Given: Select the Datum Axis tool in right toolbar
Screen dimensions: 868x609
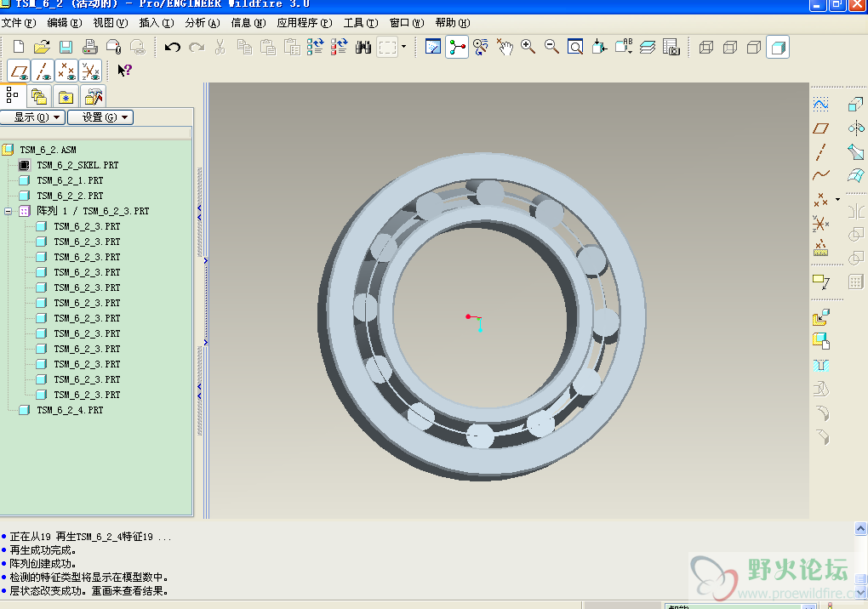Looking at the screenshot, I should tap(820, 152).
